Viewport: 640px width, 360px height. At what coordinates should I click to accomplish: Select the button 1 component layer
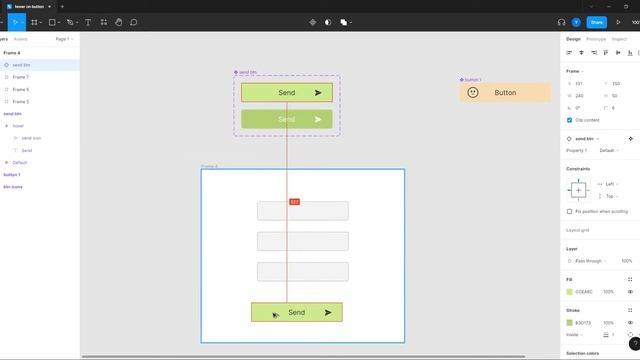point(40,175)
